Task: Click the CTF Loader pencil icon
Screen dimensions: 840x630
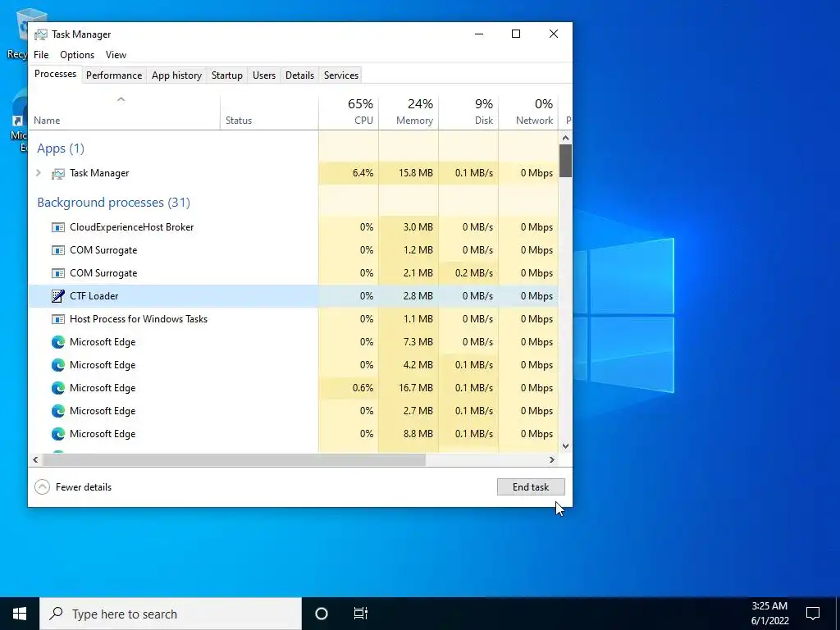Action: (x=58, y=295)
